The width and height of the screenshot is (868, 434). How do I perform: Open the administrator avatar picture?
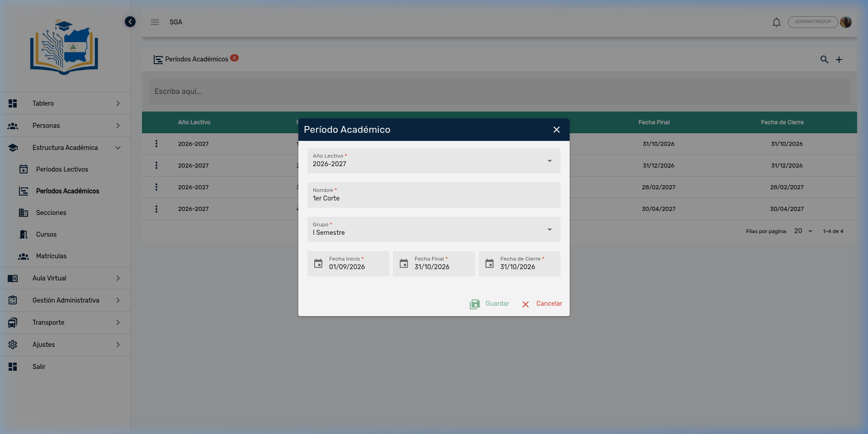click(x=846, y=22)
